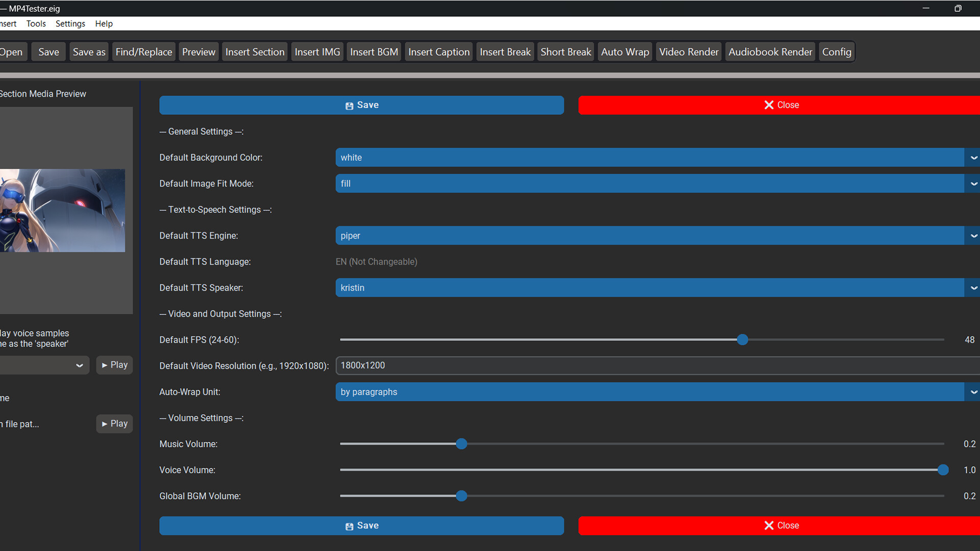The height and width of the screenshot is (551, 980).
Task: Click Insert Break in the toolbar
Action: [x=505, y=52]
